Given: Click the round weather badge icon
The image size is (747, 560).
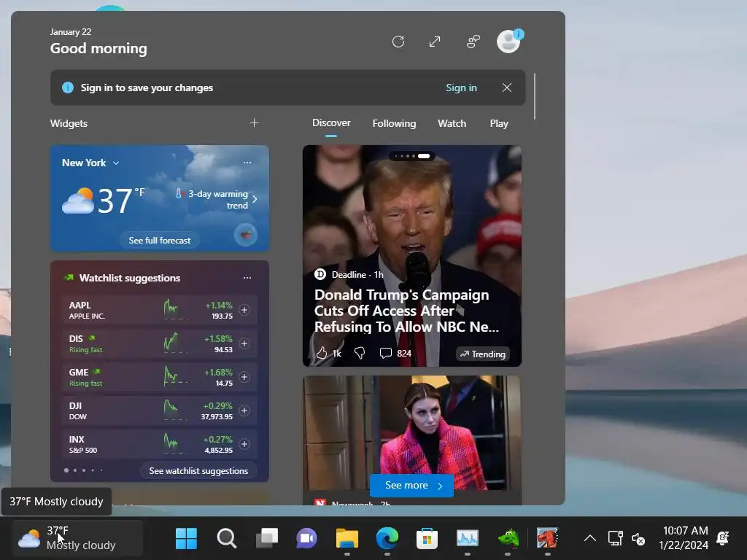Looking at the screenshot, I should tap(246, 235).
